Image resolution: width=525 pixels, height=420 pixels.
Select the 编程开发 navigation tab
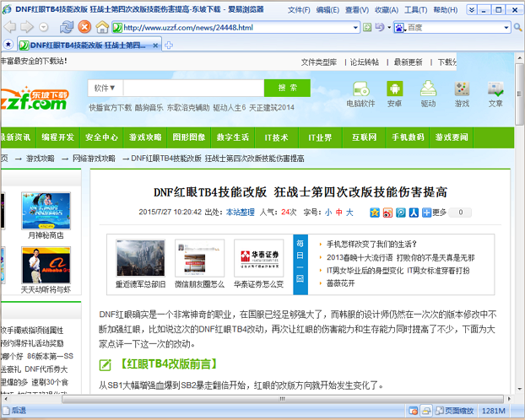tap(57, 137)
